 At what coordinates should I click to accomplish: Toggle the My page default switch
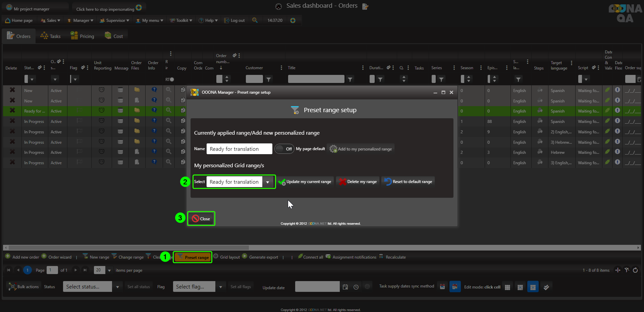(284, 149)
